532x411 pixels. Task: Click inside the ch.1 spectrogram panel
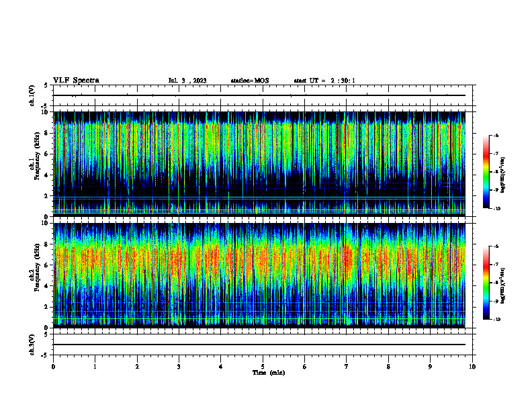pyautogui.click(x=259, y=164)
